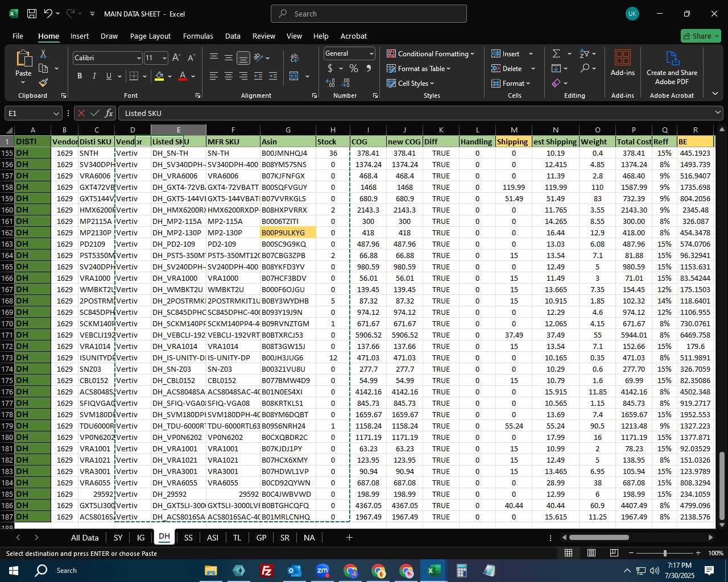
Task: Expand the formula bar chevron
Action: 718,113
